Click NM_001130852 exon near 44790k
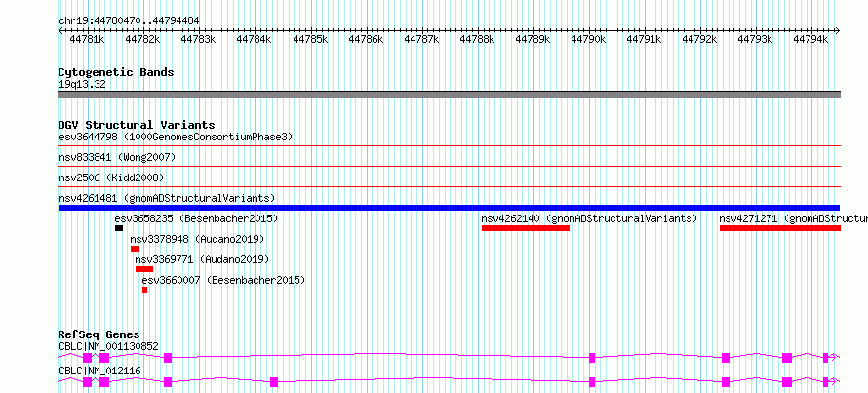 click(592, 358)
